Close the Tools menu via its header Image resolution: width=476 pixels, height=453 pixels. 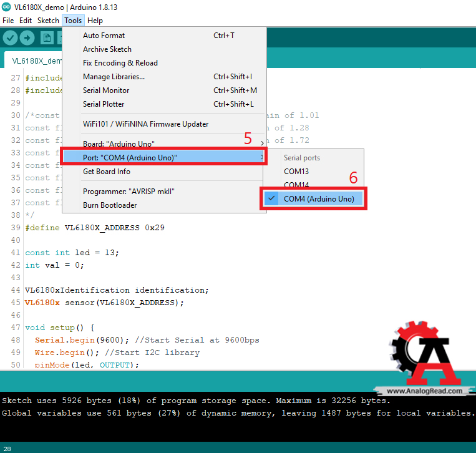pyautogui.click(x=73, y=21)
